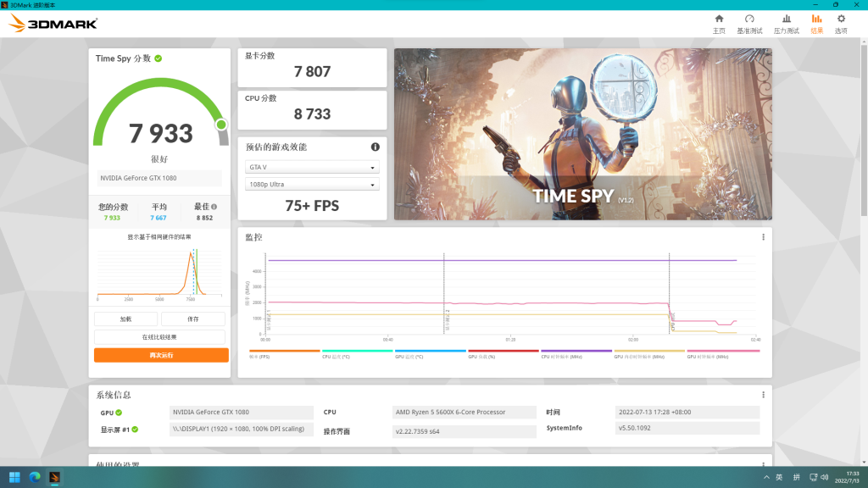Open the 1080p Ultra resolution dropdown
868x488 pixels.
click(312, 185)
